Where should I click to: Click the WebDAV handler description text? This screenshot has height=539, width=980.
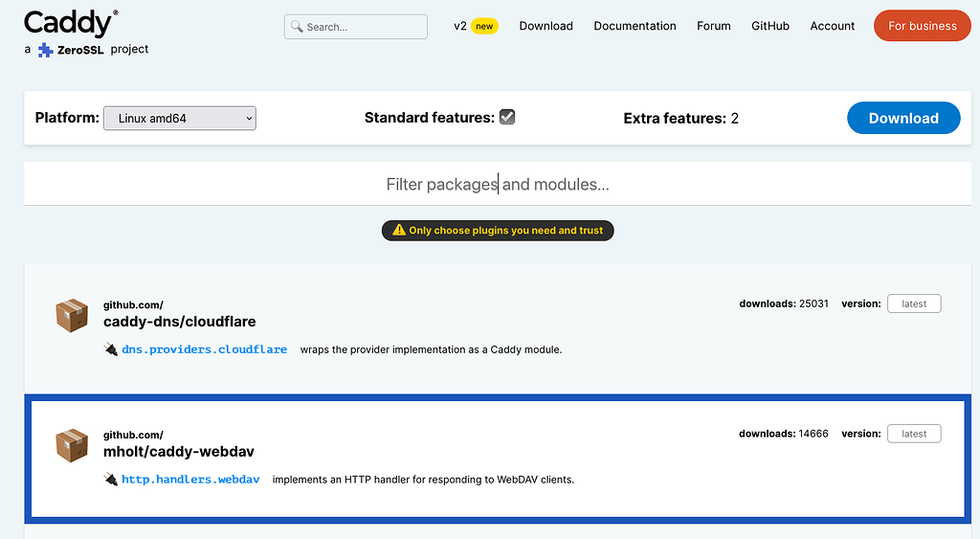coord(423,480)
